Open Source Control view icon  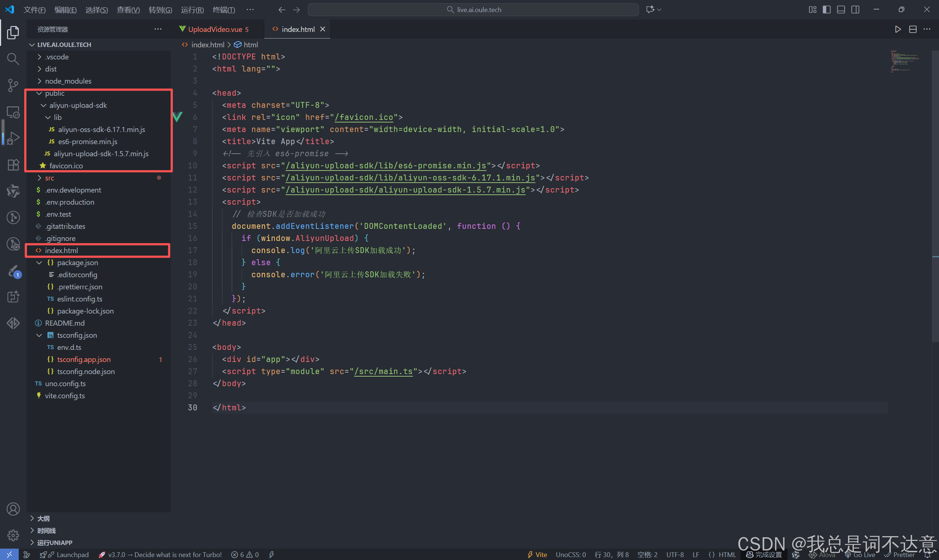(13, 85)
